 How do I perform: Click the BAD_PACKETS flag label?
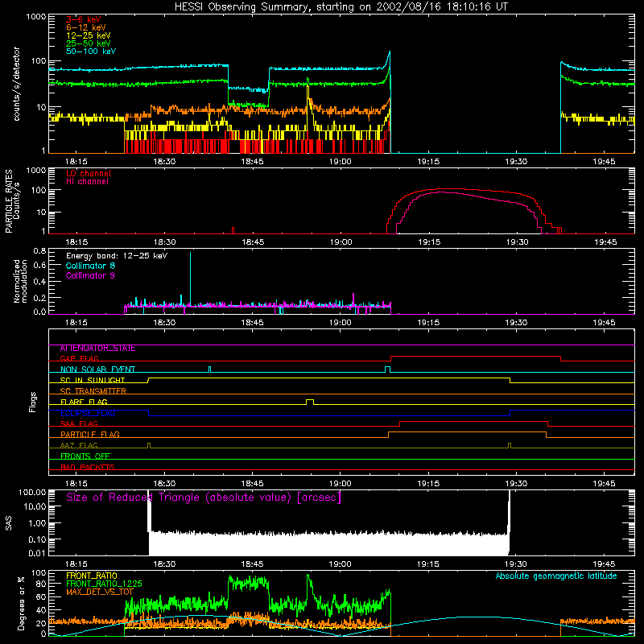pos(88,467)
